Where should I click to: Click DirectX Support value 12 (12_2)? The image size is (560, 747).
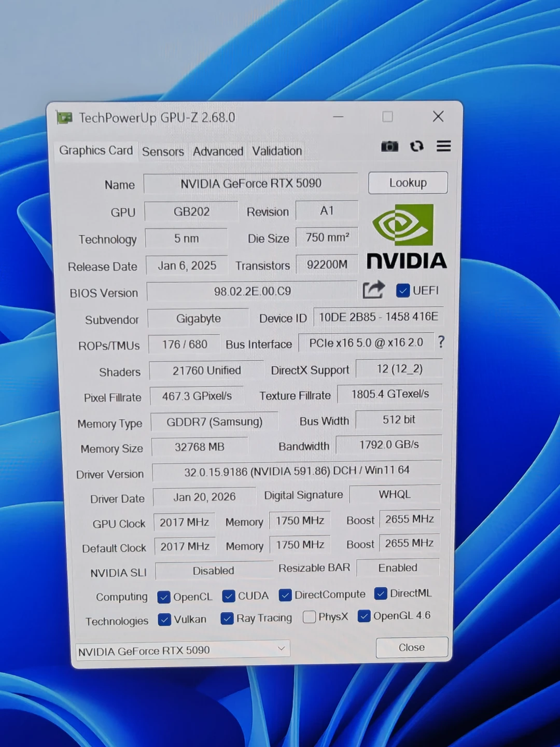400,369
